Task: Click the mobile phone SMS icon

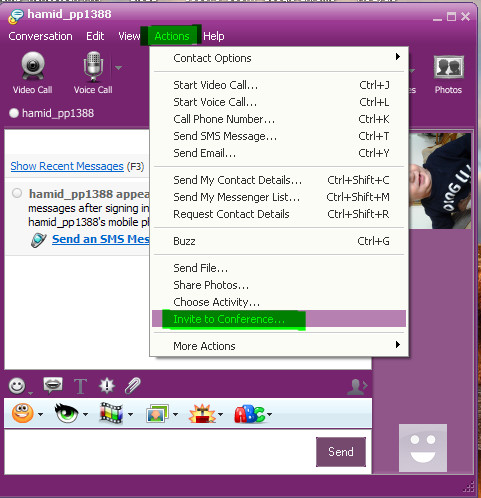Action: click(x=39, y=240)
